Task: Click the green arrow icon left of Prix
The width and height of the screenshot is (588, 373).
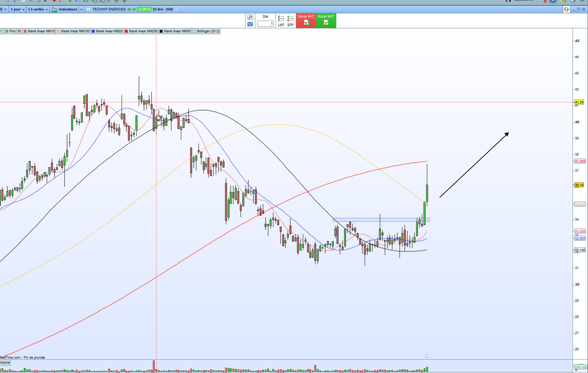Action: 1,31
